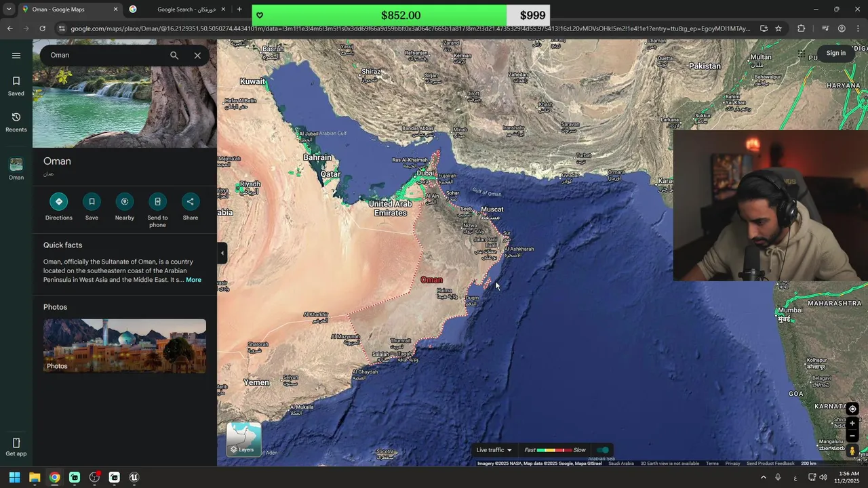The height and width of the screenshot is (488, 868).
Task: Click the address bar URL
Action: coord(410,28)
